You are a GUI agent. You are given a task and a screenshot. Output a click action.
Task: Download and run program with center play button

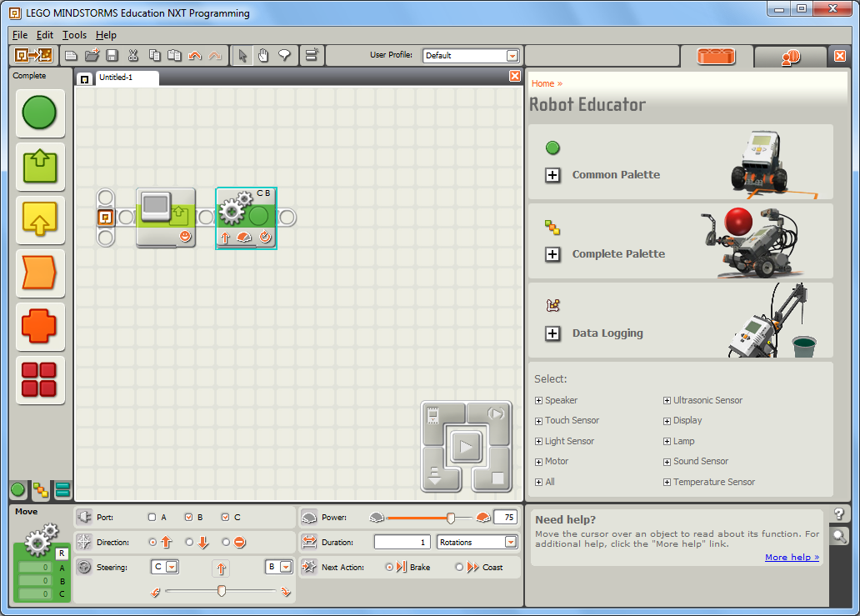(466, 447)
